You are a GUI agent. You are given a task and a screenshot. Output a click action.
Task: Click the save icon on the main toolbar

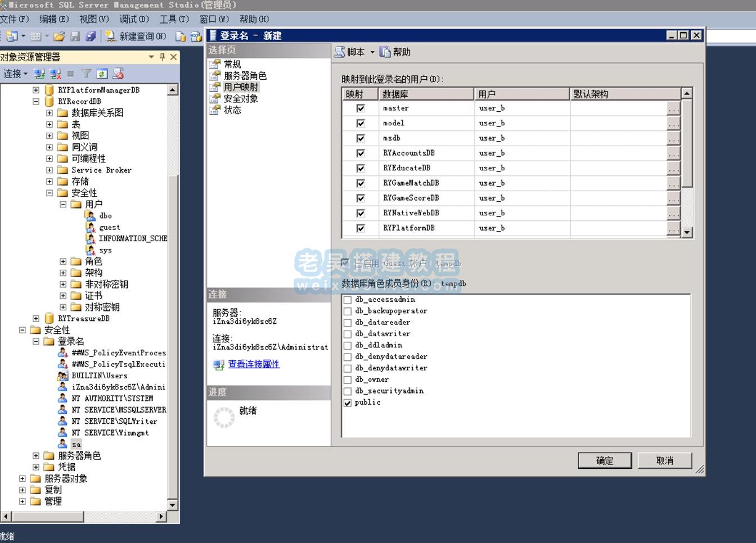coord(75,36)
